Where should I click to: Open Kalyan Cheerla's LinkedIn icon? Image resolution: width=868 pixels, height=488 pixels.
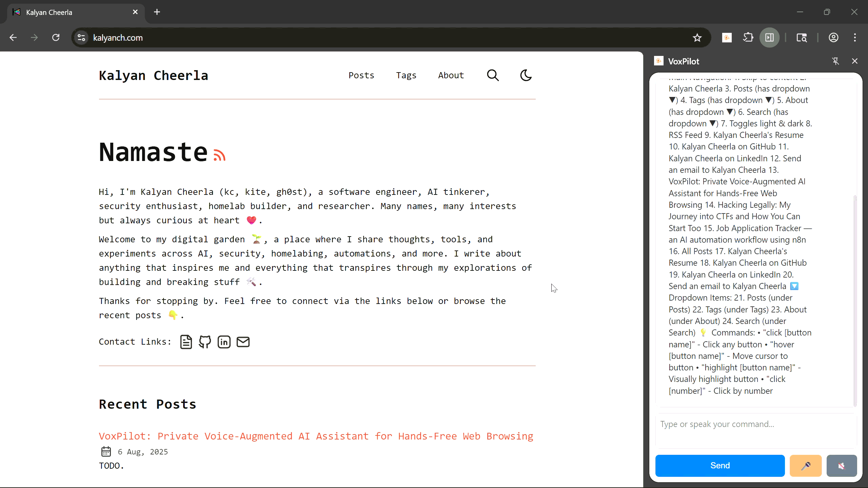pos(224,342)
